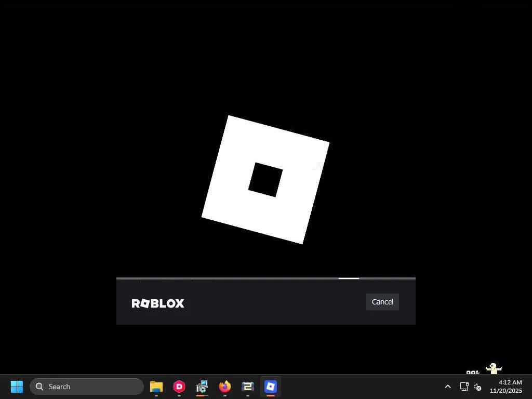Open network status in system tray
This screenshot has width=532, height=399.
pyautogui.click(x=464, y=387)
